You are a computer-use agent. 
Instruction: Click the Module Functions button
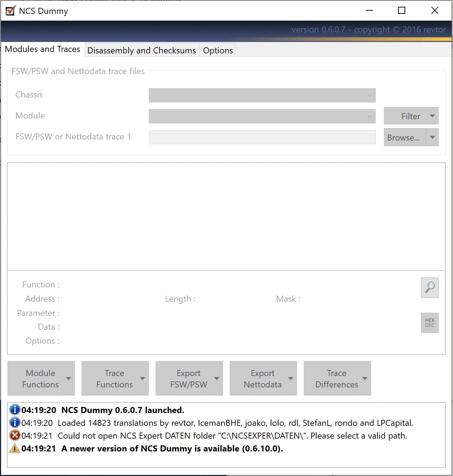[x=41, y=379]
